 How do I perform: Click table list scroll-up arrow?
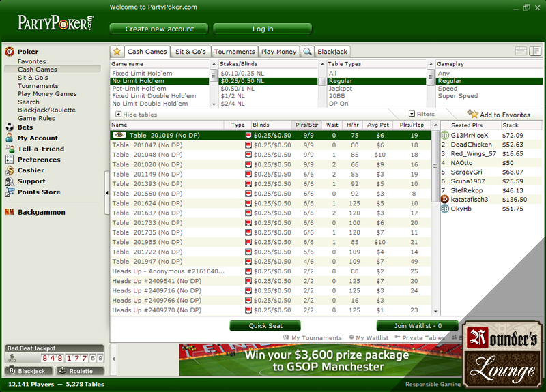[x=435, y=125]
